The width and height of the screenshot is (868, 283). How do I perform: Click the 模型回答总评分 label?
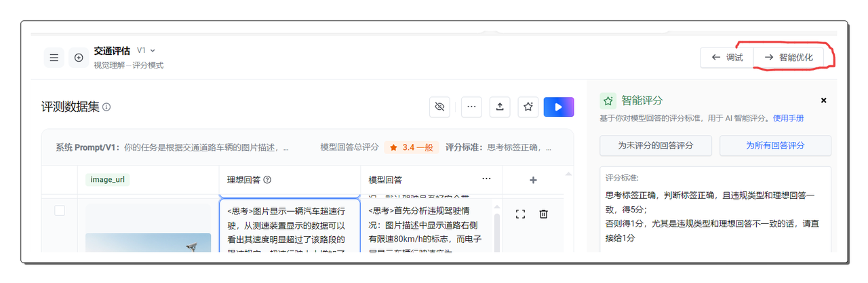click(x=349, y=147)
